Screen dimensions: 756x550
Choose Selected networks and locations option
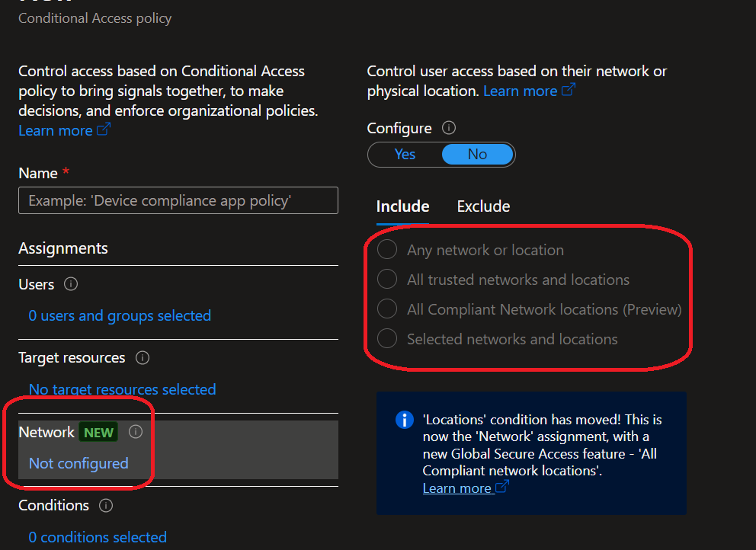pos(387,339)
